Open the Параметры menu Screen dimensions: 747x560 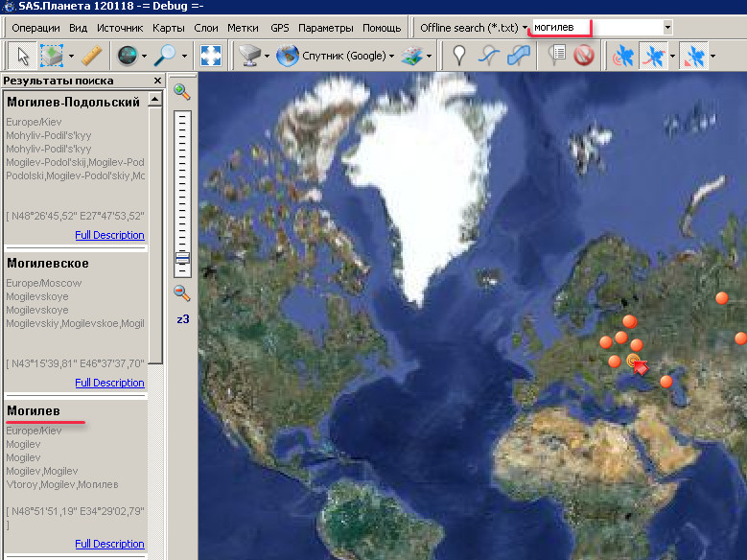pos(325,28)
